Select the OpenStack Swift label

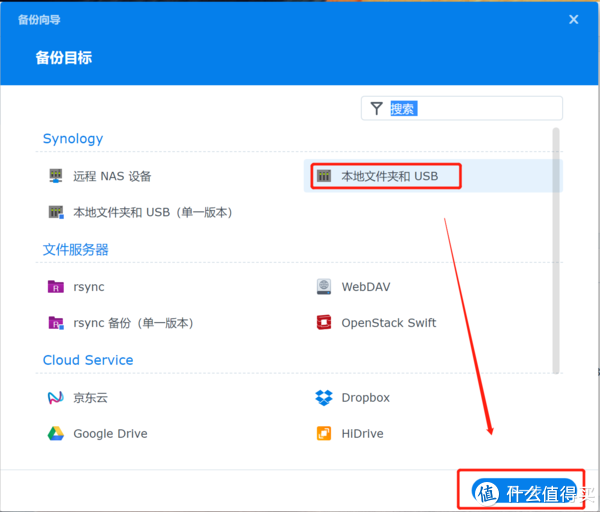click(389, 323)
